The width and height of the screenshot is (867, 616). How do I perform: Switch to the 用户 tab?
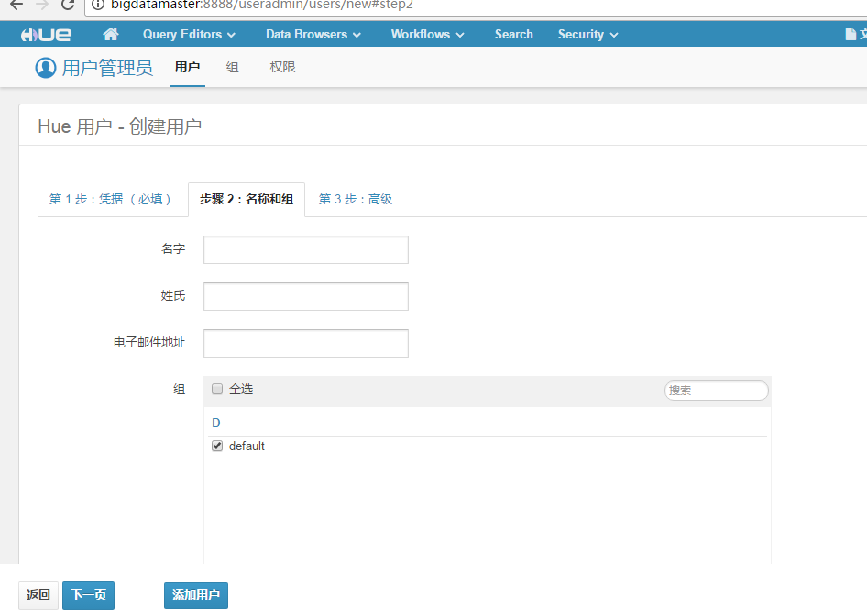pyautogui.click(x=188, y=68)
